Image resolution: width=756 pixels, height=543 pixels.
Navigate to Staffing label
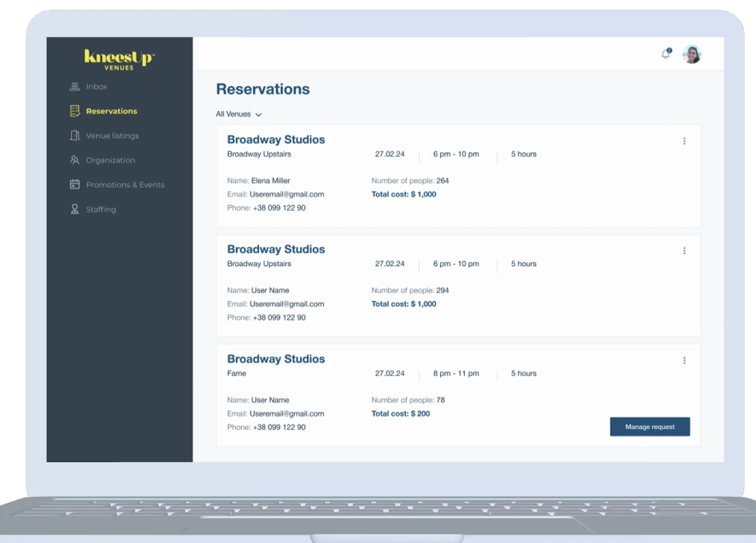[101, 210]
